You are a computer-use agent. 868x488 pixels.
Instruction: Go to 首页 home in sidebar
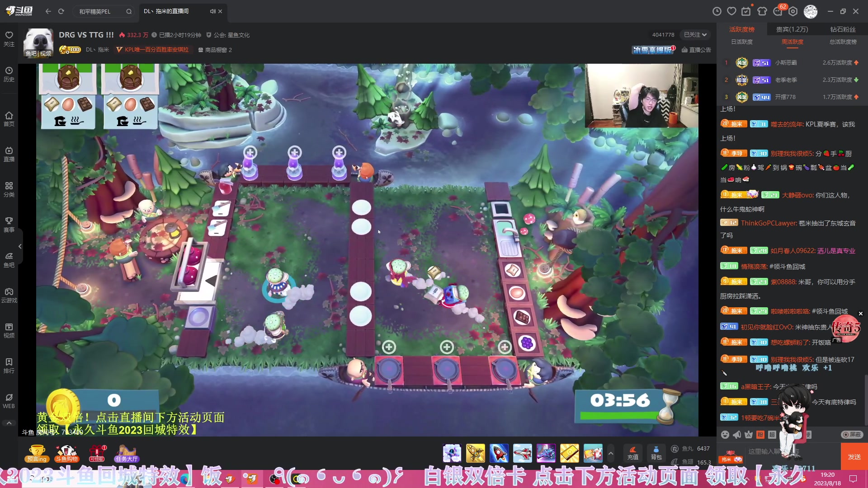click(x=9, y=119)
